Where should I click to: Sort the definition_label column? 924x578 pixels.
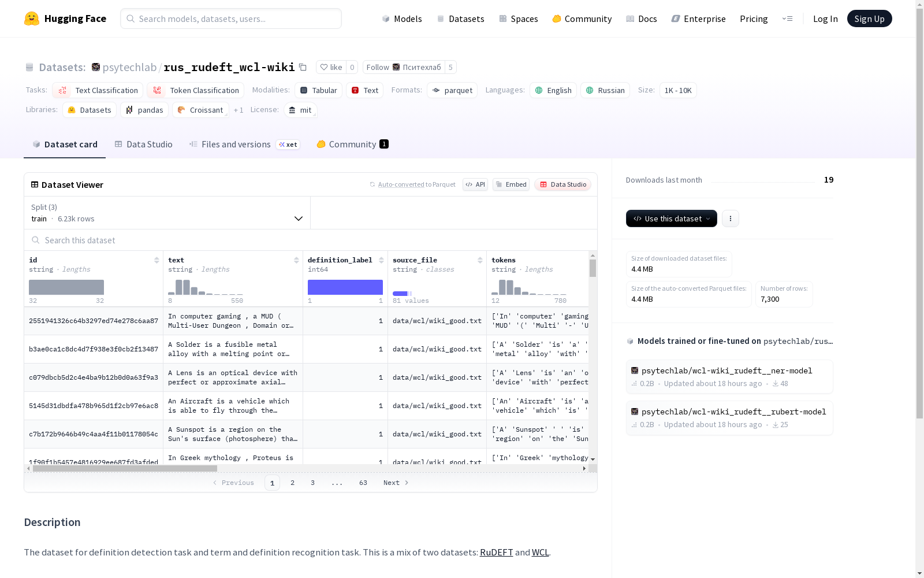coord(381,260)
